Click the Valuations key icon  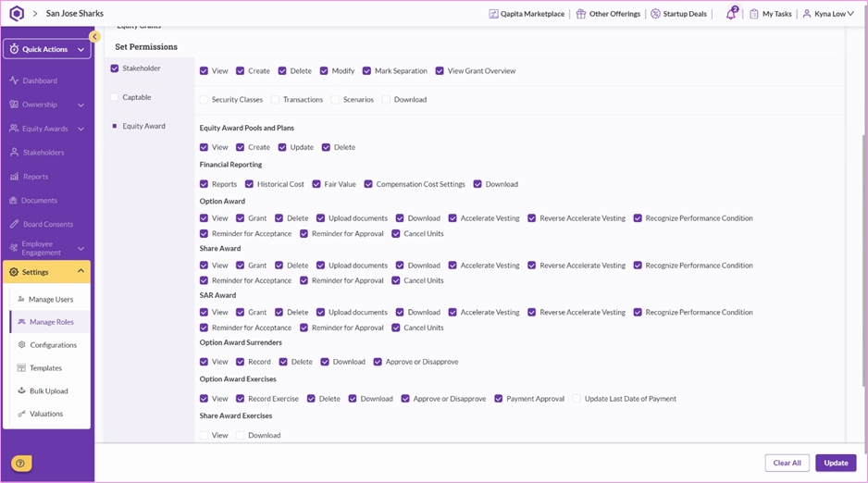(21, 414)
